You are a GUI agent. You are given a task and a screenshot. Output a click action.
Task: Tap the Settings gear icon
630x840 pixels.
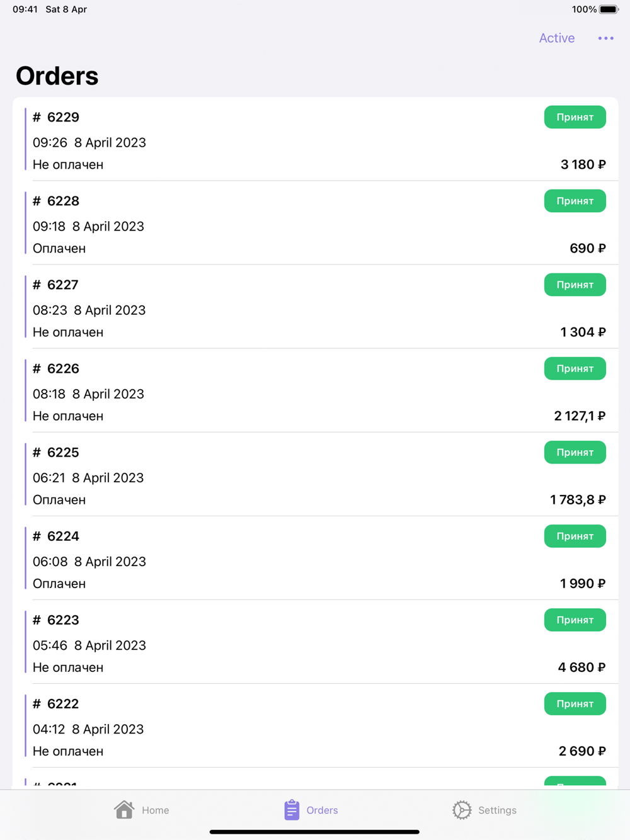tap(462, 810)
